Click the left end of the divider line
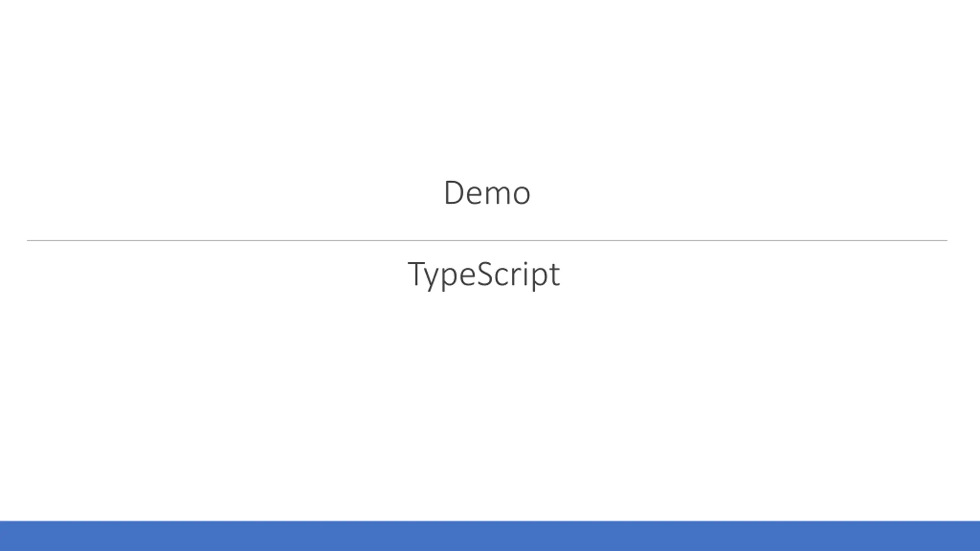 click(28, 241)
